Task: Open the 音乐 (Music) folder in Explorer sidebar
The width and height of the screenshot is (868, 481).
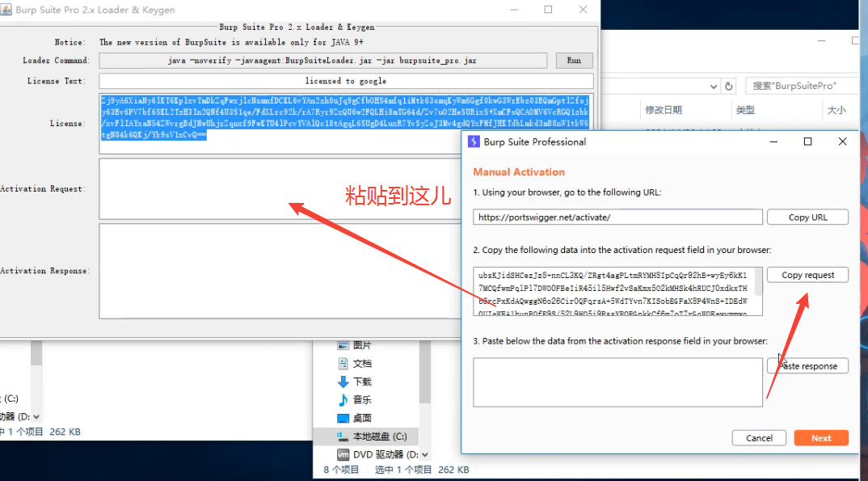Action: click(362, 399)
